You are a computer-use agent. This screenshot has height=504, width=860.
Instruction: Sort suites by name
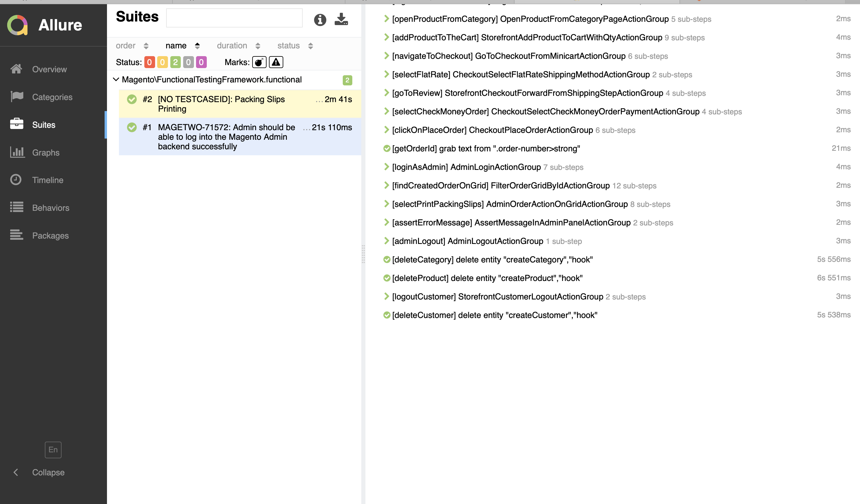(183, 46)
